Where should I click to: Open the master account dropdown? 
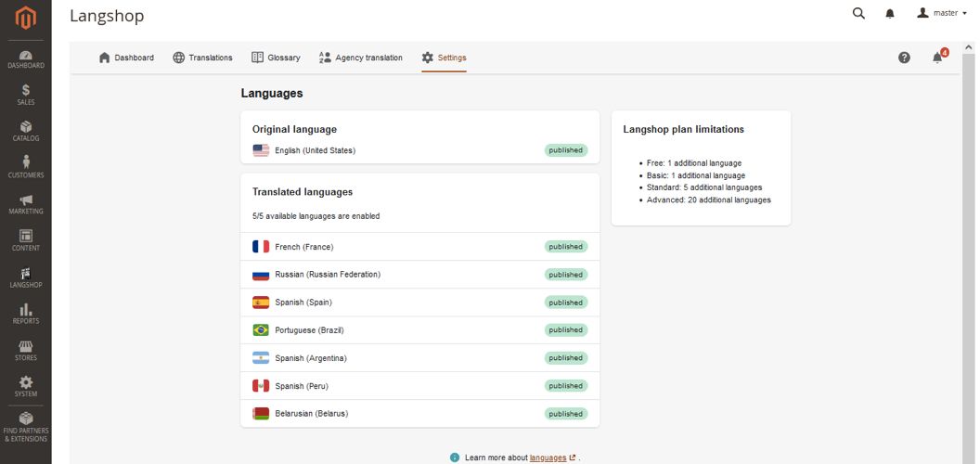coord(941,13)
